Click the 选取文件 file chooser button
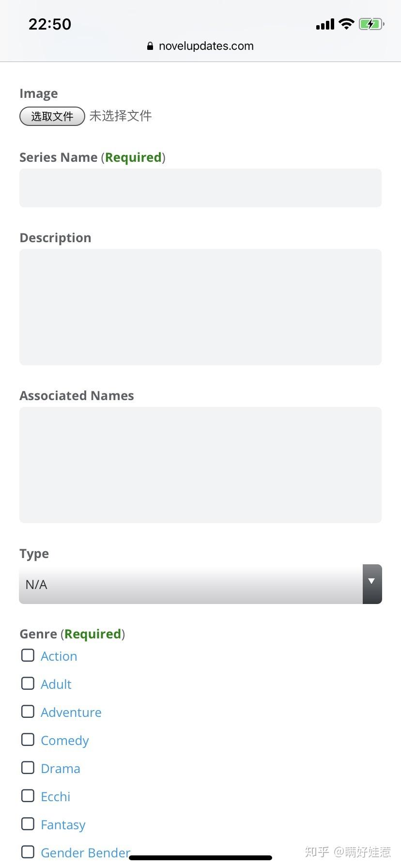This screenshot has width=401, height=868. (x=52, y=116)
